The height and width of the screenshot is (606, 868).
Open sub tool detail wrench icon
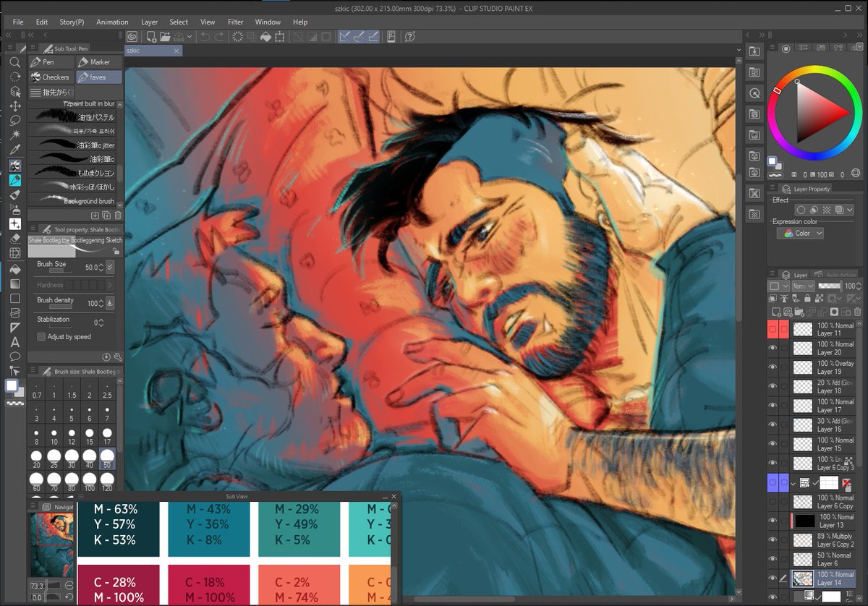click(x=117, y=357)
